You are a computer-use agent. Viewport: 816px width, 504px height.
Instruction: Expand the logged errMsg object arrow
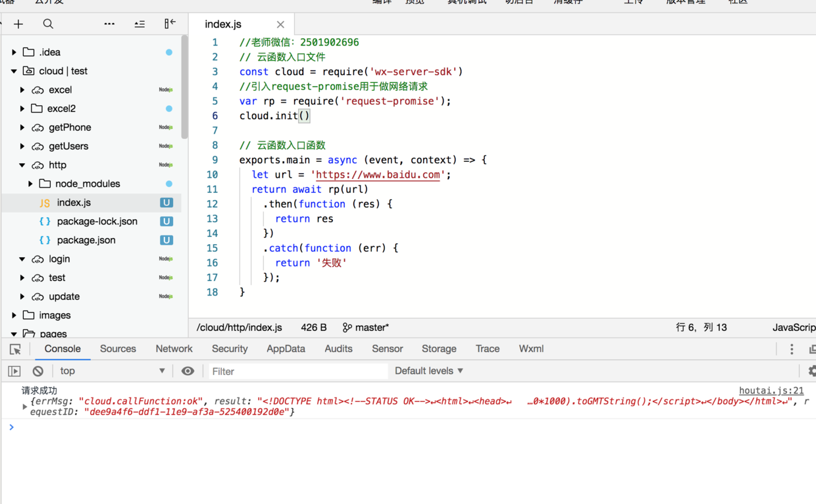tap(24, 407)
